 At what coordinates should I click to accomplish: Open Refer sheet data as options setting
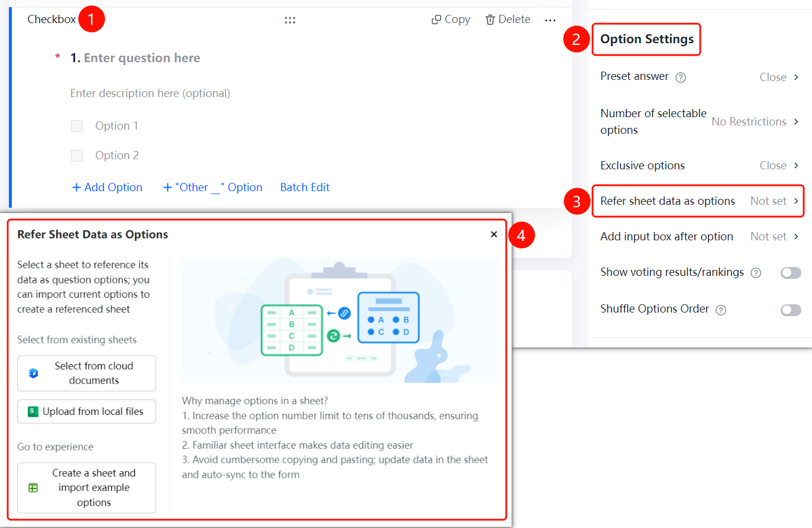(700, 201)
